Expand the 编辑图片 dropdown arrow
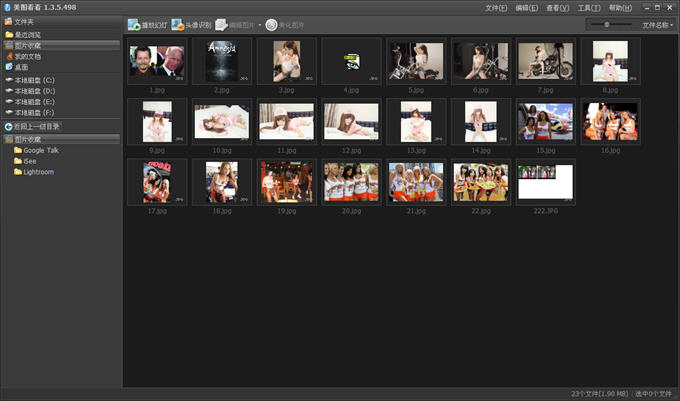 coord(260,24)
